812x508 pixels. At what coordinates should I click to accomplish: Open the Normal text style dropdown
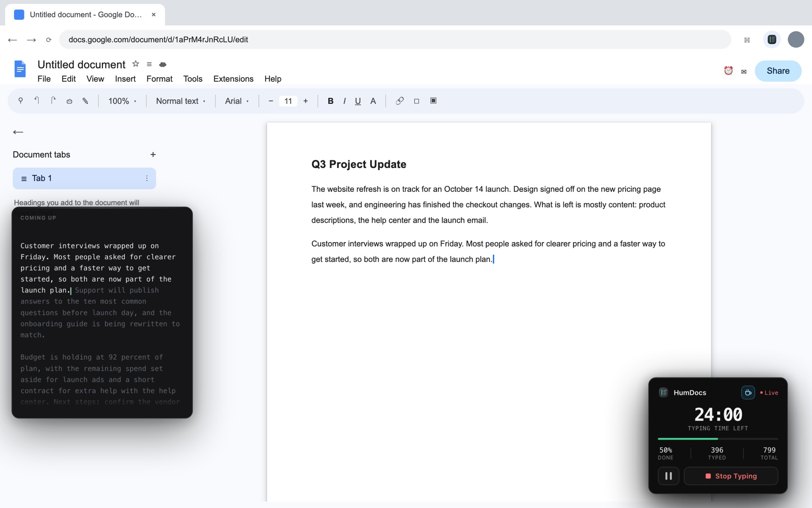180,101
